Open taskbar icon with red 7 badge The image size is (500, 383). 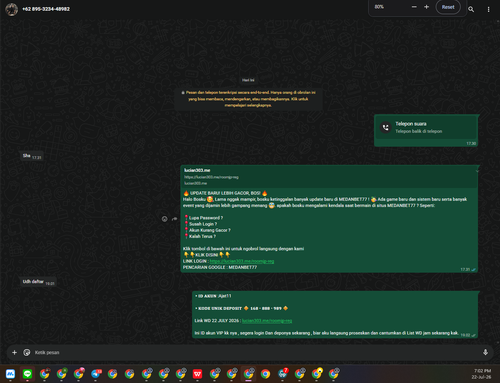[x=283, y=374]
